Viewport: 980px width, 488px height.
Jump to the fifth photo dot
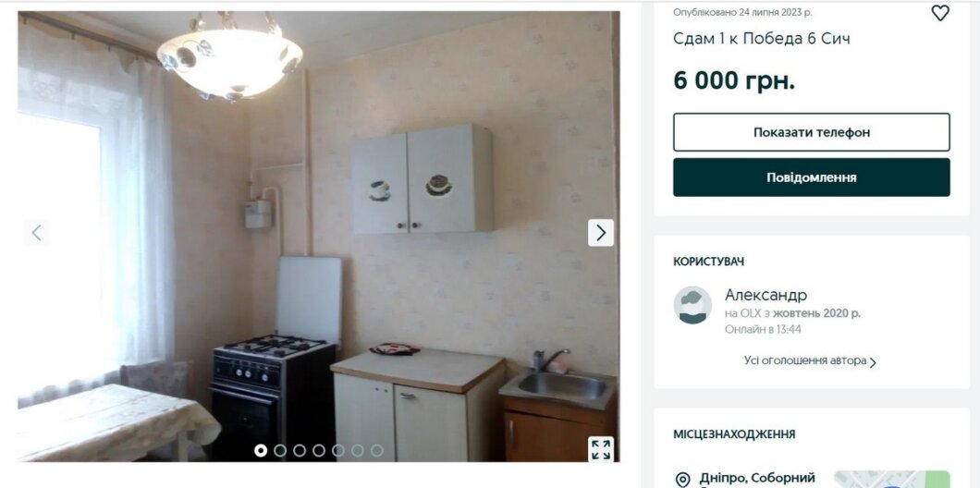coord(338,450)
